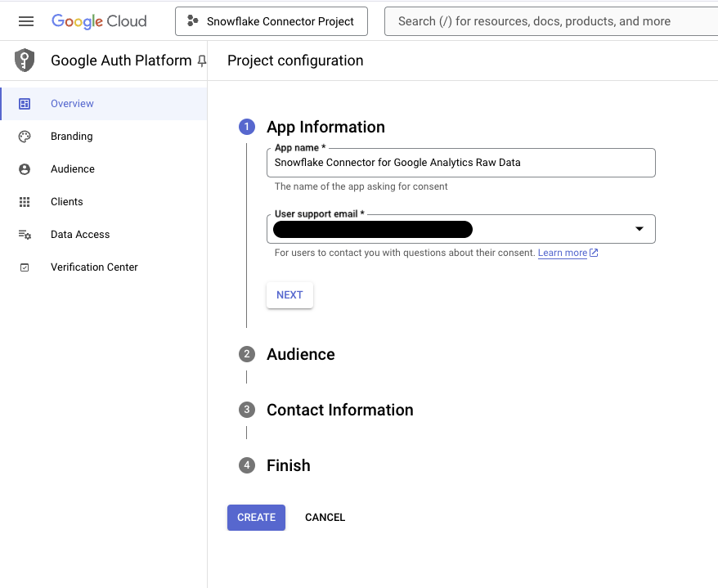Click the Clients grid icon
Viewport: 718px width, 588px height.
coord(25,202)
